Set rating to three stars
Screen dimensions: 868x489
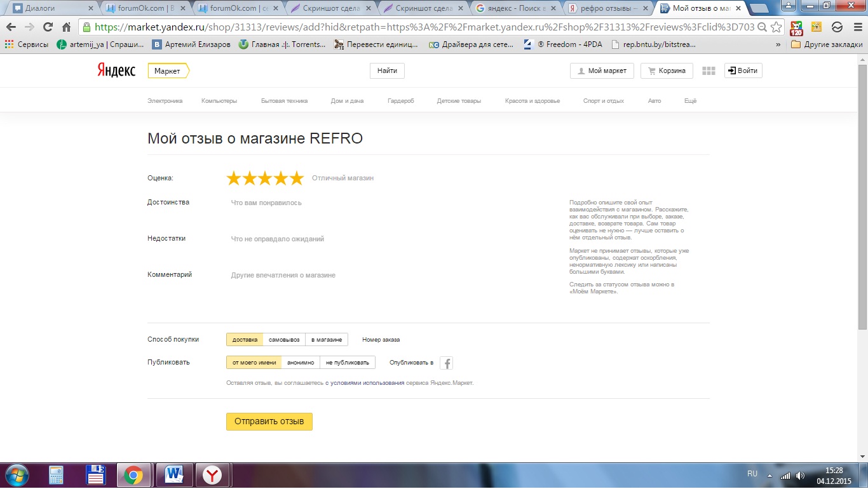265,178
